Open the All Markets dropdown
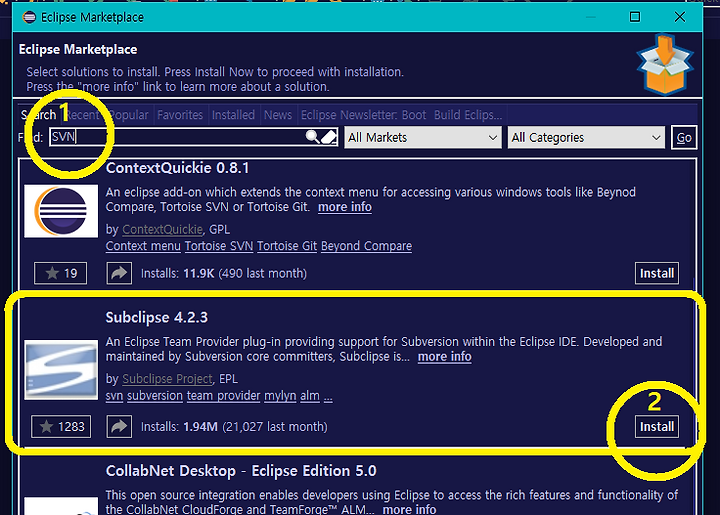This screenshot has width=720, height=515. click(423, 137)
